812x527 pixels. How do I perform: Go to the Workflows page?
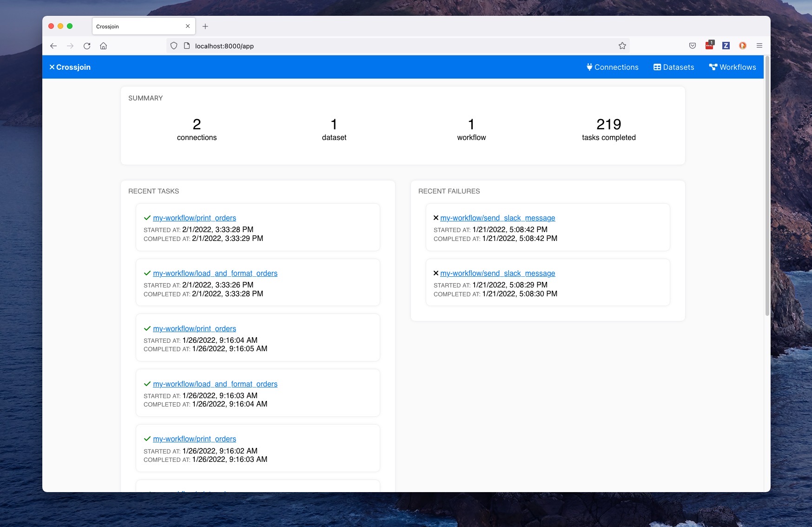733,67
